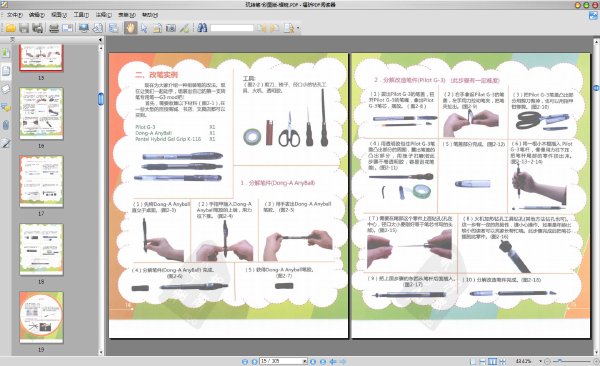Activate the Snapshot camera tool
This screenshot has height=366, width=600.
click(171, 28)
